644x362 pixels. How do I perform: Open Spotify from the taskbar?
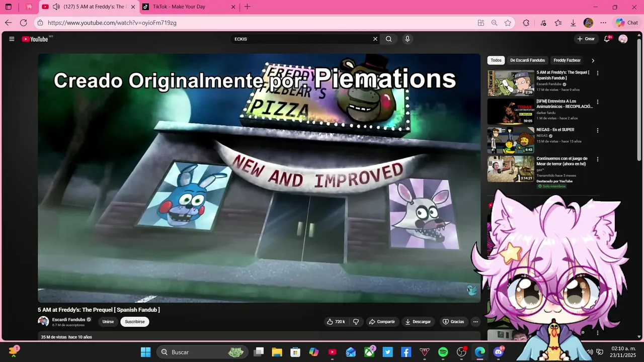tap(443, 352)
